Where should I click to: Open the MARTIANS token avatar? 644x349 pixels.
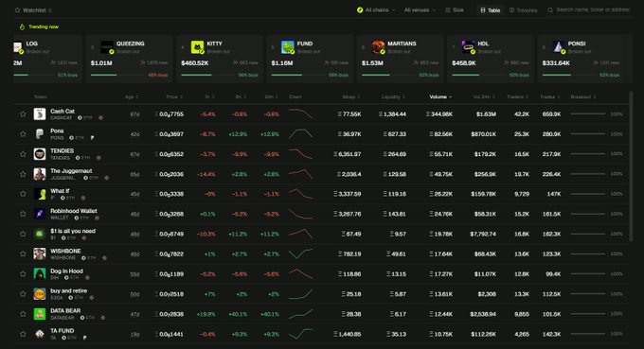(378, 47)
